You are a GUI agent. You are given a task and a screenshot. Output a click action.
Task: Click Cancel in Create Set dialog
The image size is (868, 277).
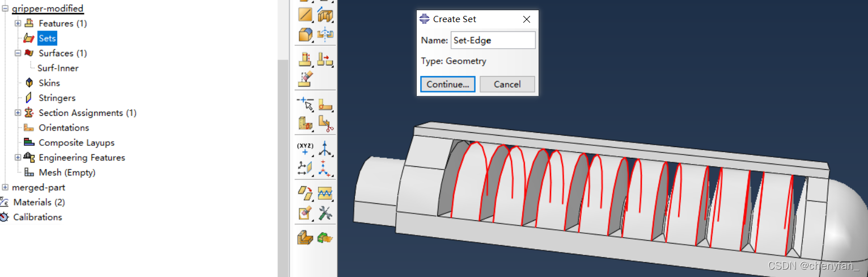pos(507,85)
